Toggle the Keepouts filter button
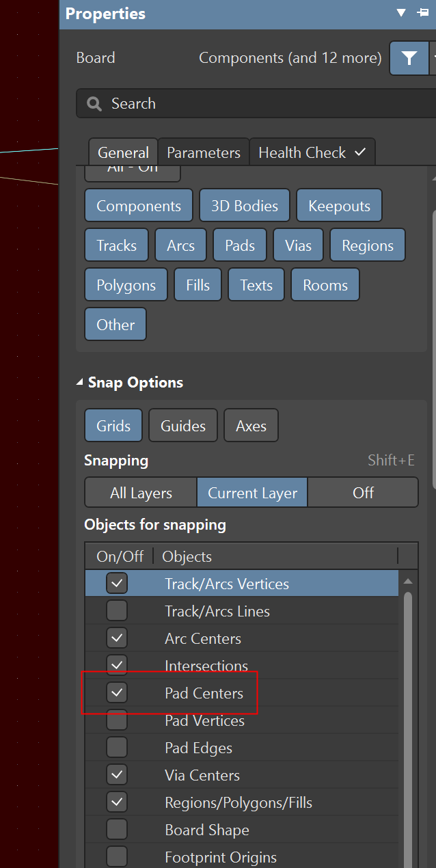The height and width of the screenshot is (868, 436). pyautogui.click(x=339, y=206)
